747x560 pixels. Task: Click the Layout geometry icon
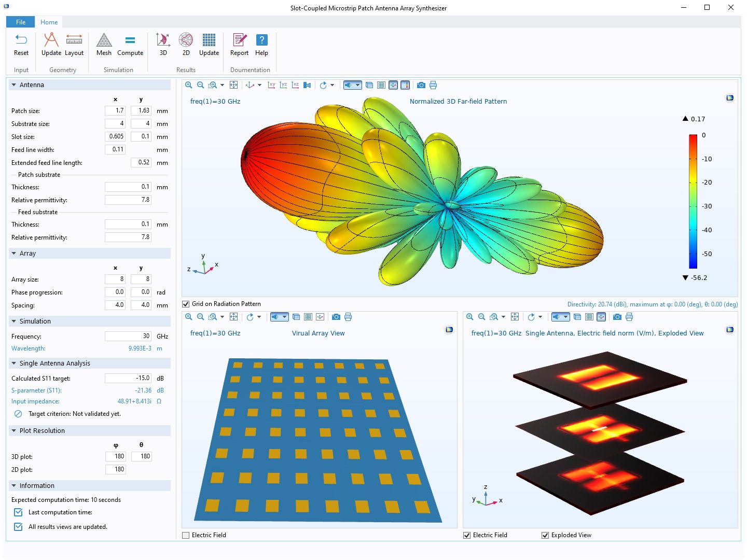pyautogui.click(x=74, y=40)
